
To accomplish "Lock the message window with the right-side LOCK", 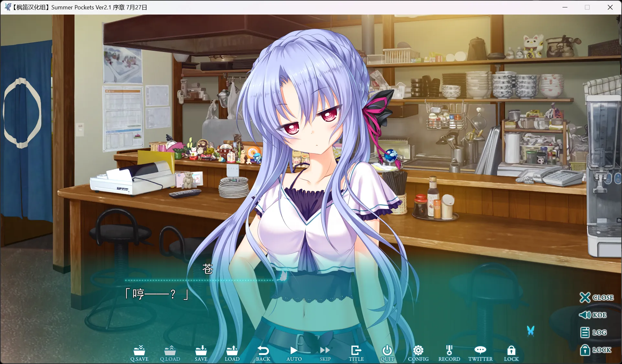I will coord(595,350).
